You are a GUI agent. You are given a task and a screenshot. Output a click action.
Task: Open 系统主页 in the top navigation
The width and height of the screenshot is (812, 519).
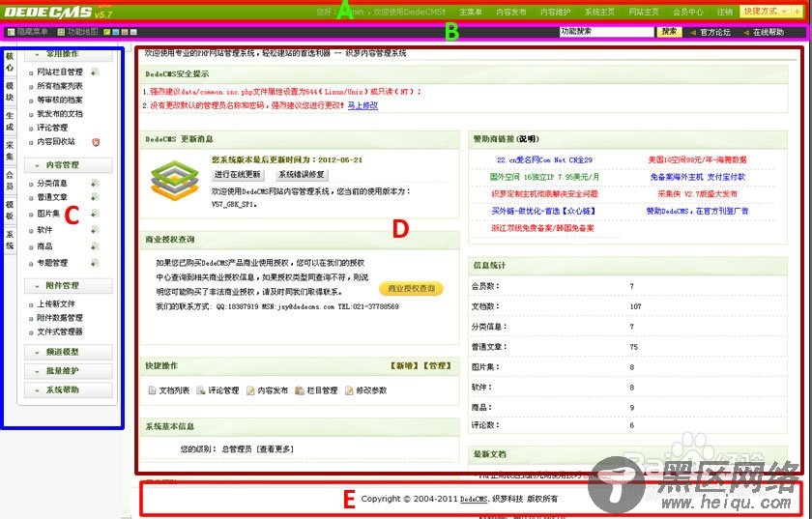pyautogui.click(x=599, y=12)
